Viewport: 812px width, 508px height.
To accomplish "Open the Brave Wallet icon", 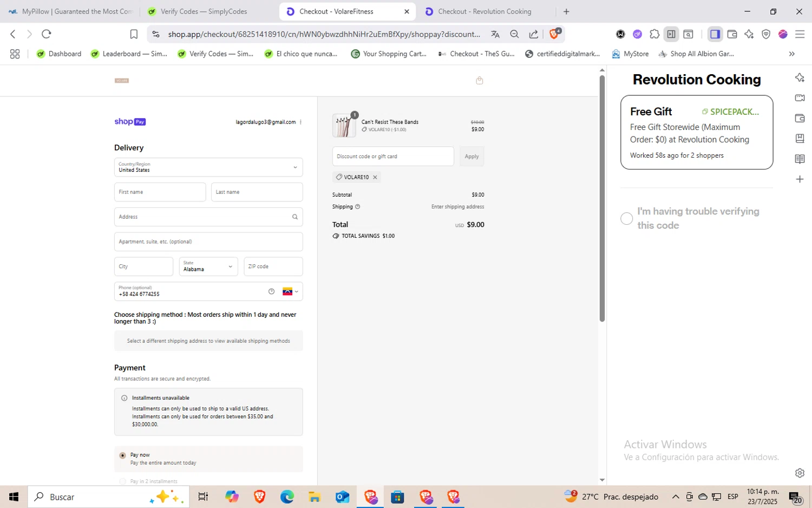I will (732, 34).
